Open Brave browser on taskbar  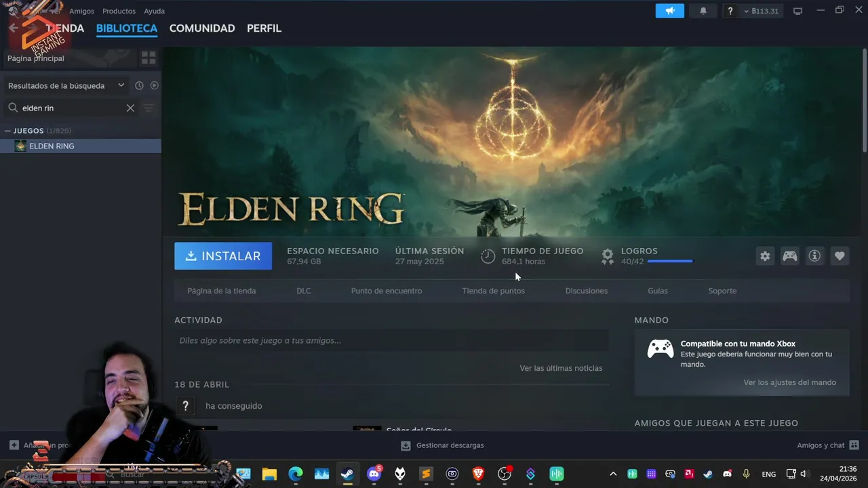pyautogui.click(x=478, y=474)
